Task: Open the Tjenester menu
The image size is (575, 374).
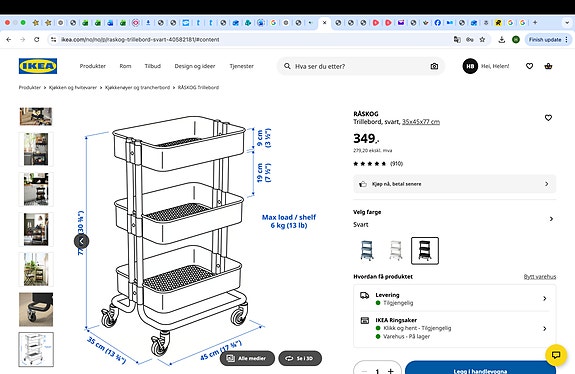Action: [241, 66]
